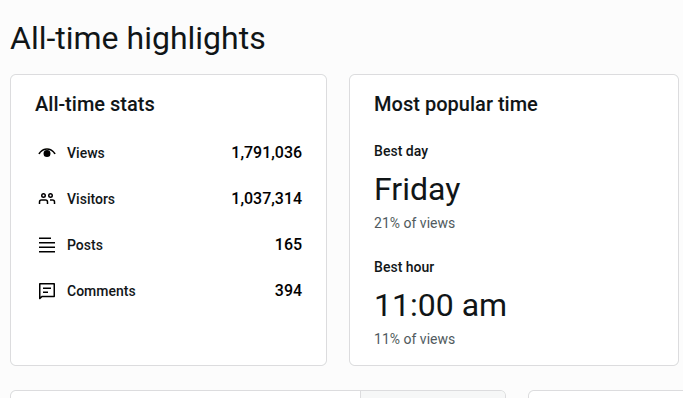The height and width of the screenshot is (398, 683).
Task: Click the lines icon beside Posts
Action: click(x=47, y=245)
